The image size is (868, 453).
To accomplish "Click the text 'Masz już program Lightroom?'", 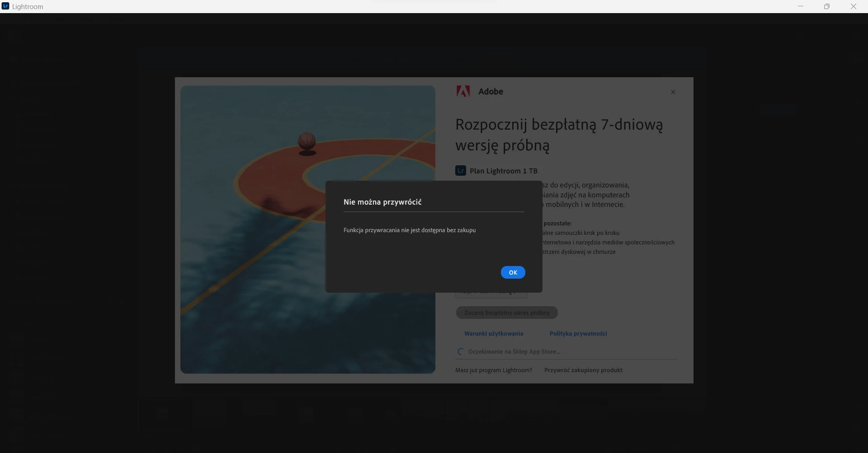I will click(x=494, y=370).
